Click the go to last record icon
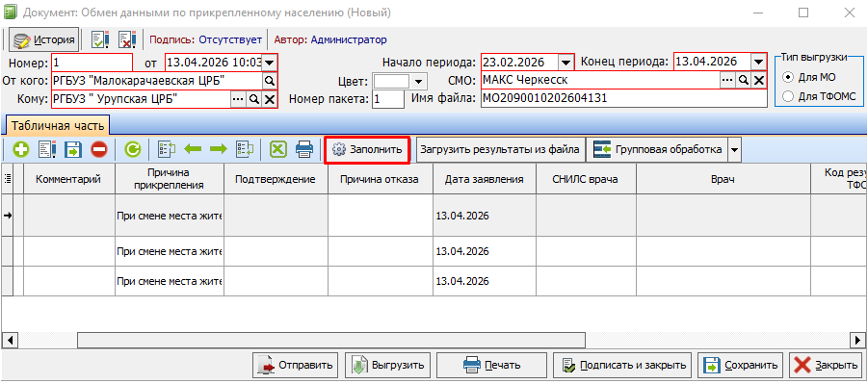The width and height of the screenshot is (868, 384). [x=244, y=149]
